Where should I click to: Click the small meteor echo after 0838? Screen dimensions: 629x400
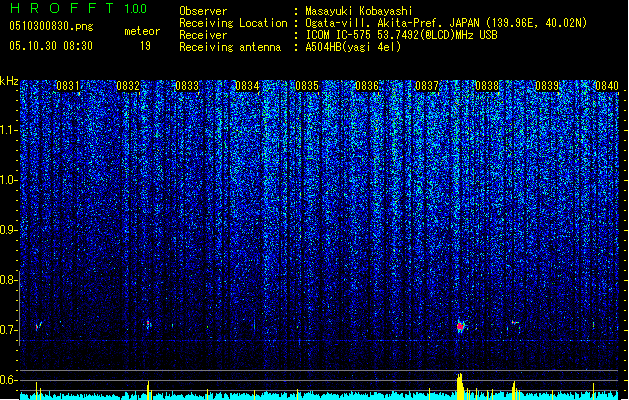click(513, 322)
